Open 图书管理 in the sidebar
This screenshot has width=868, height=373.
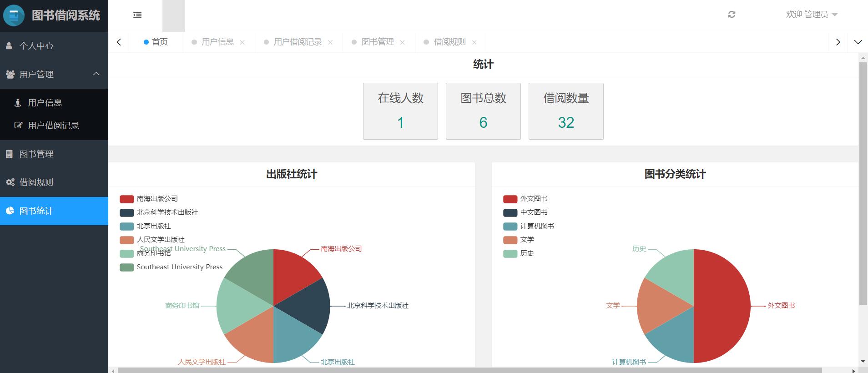click(x=54, y=154)
